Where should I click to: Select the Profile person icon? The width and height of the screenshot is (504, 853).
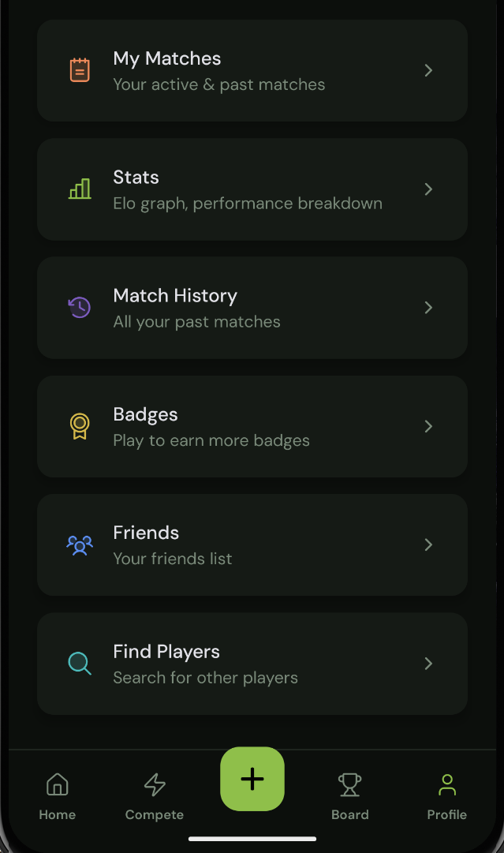pos(446,784)
